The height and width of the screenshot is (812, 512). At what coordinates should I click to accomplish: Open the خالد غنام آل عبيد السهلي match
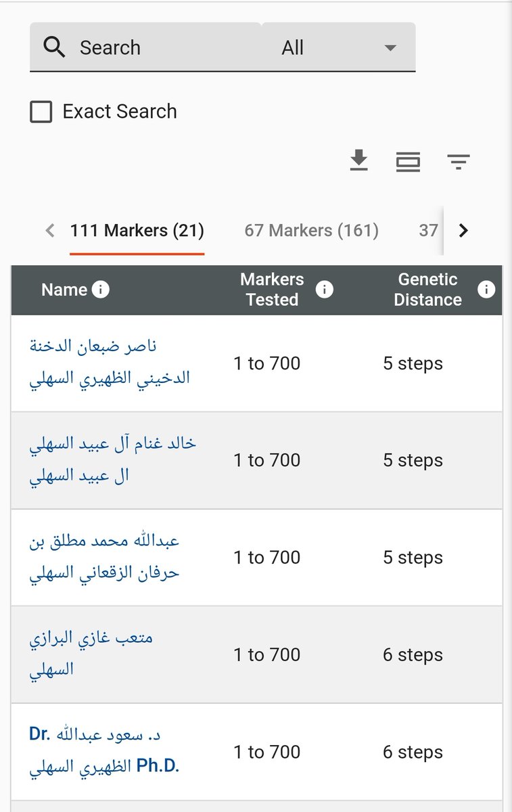[x=113, y=459]
